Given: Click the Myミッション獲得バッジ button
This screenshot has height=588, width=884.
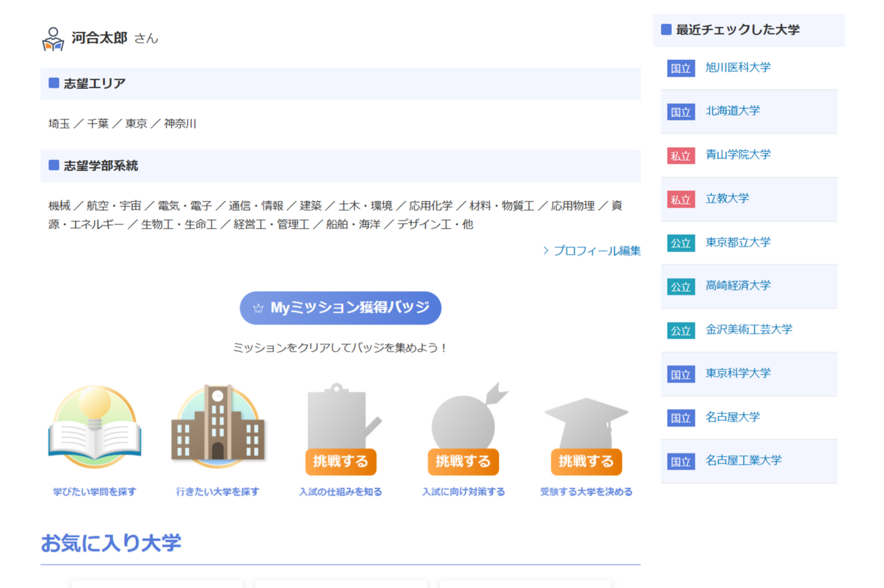Looking at the screenshot, I should 340,308.
